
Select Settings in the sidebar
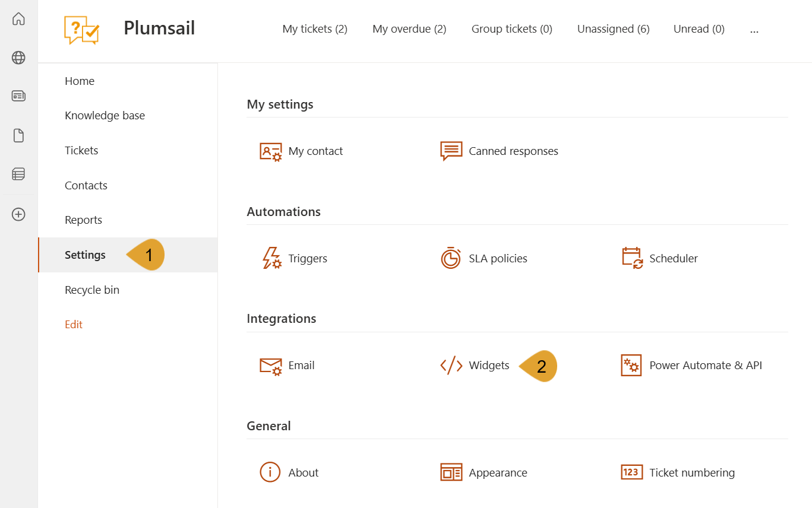pos(128,255)
